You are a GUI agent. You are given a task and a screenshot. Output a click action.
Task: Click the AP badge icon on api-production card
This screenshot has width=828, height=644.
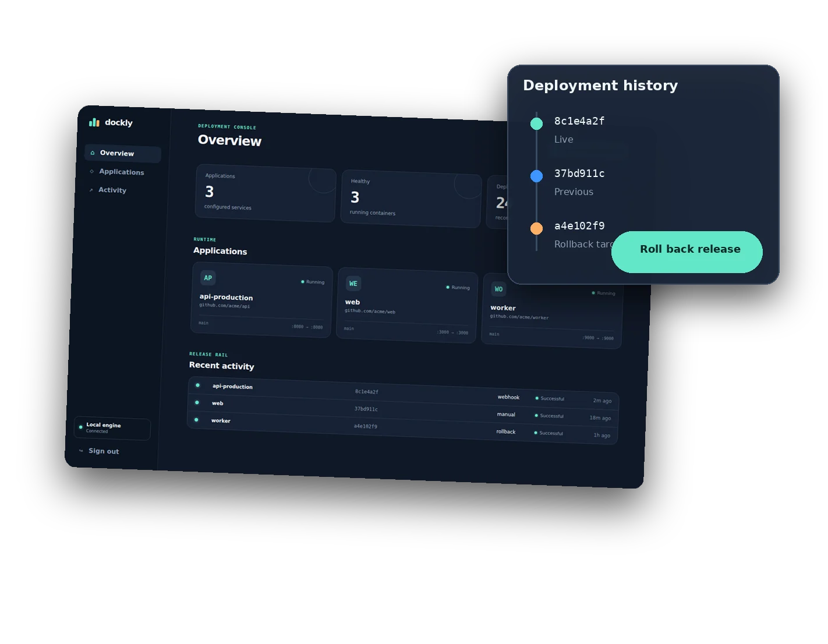208,278
